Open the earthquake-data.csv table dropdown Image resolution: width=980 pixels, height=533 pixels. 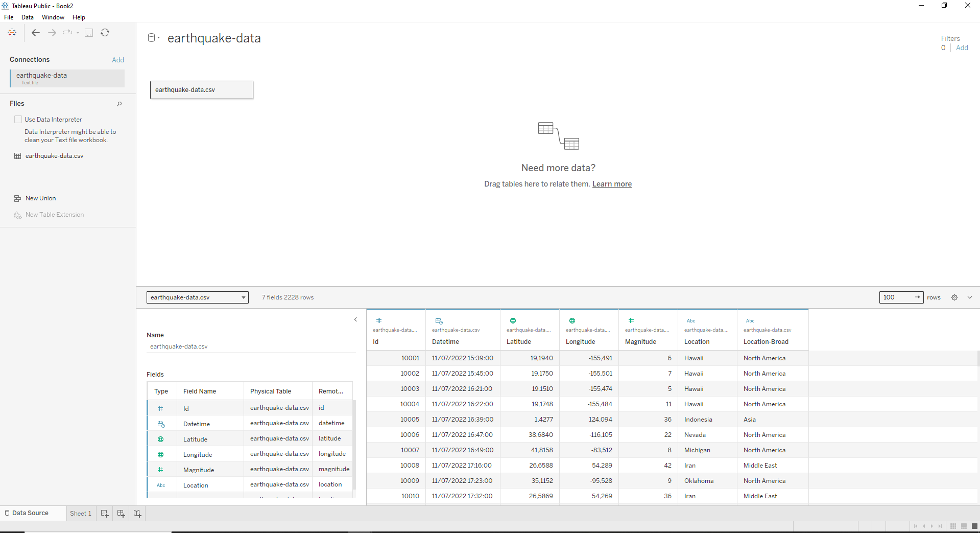[198, 297]
